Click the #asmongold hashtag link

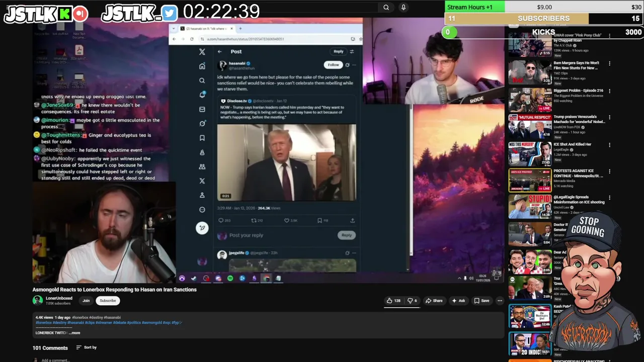pos(151,323)
